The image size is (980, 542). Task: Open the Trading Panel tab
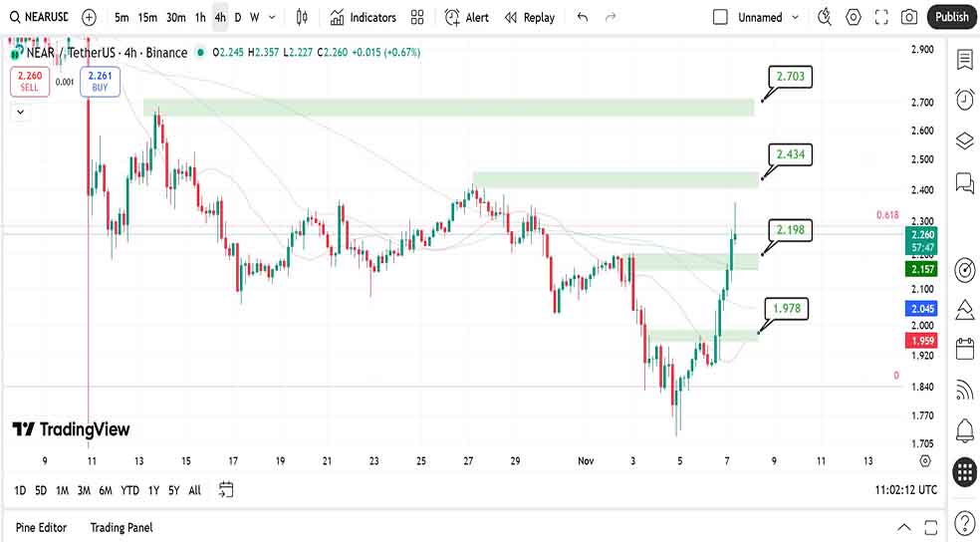122,527
